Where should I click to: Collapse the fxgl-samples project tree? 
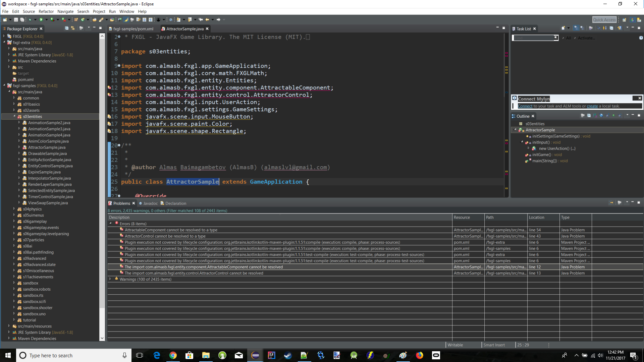[4, 85]
